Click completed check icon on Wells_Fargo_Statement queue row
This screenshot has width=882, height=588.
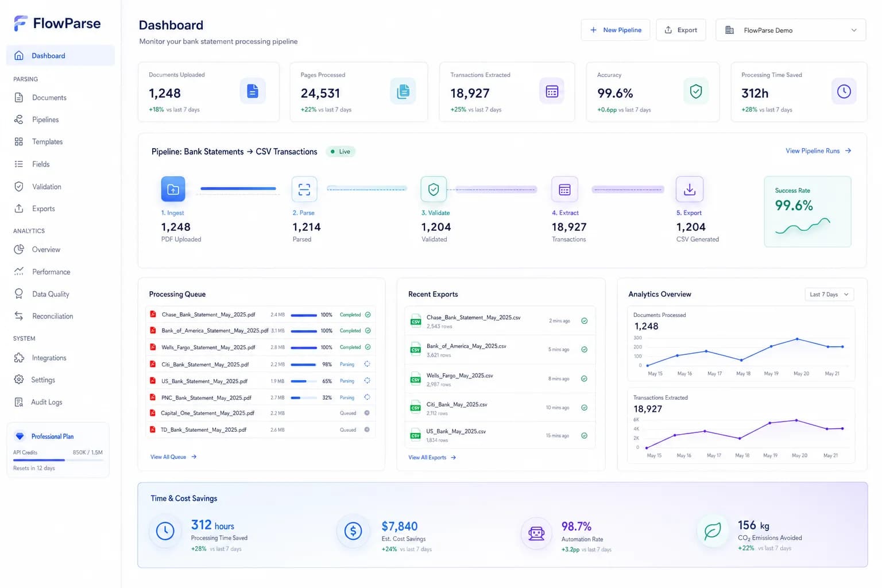tap(367, 347)
